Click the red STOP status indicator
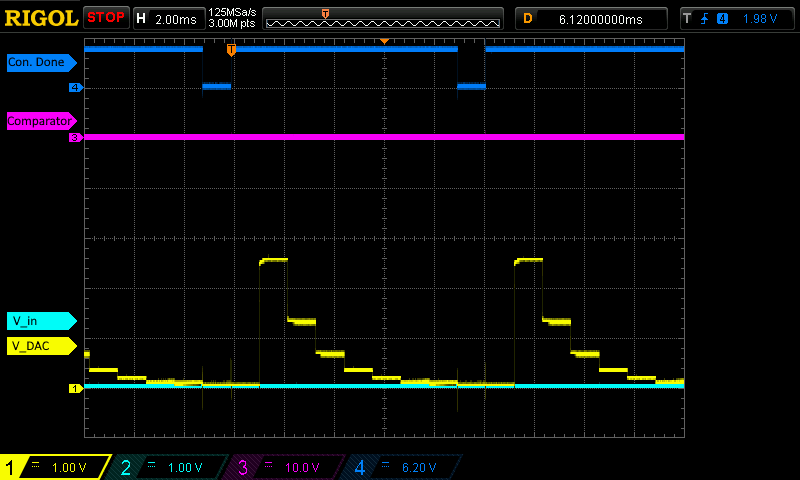Screen dimensions: 800x480 tap(106, 18)
